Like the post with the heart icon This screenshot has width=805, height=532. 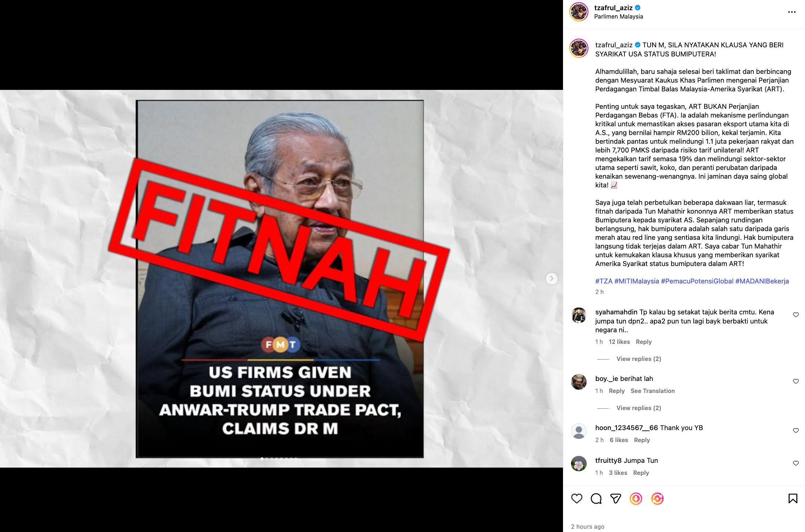pos(576,499)
